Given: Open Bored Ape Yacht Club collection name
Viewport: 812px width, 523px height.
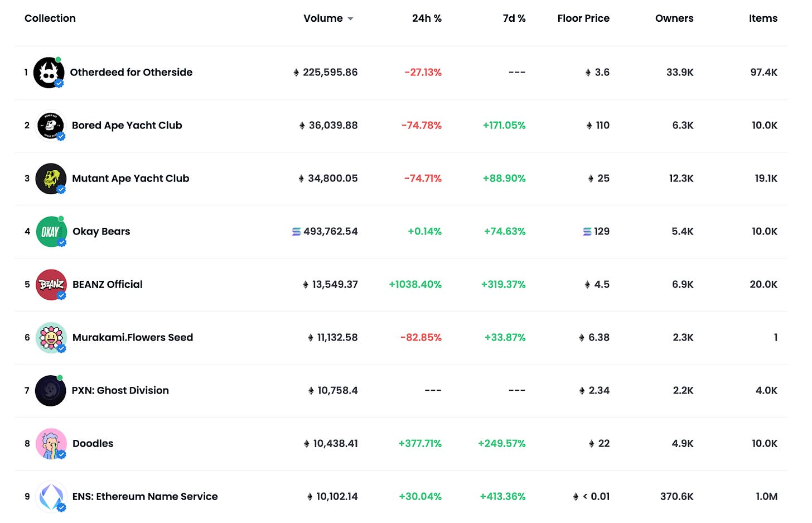Looking at the screenshot, I should click(127, 126).
